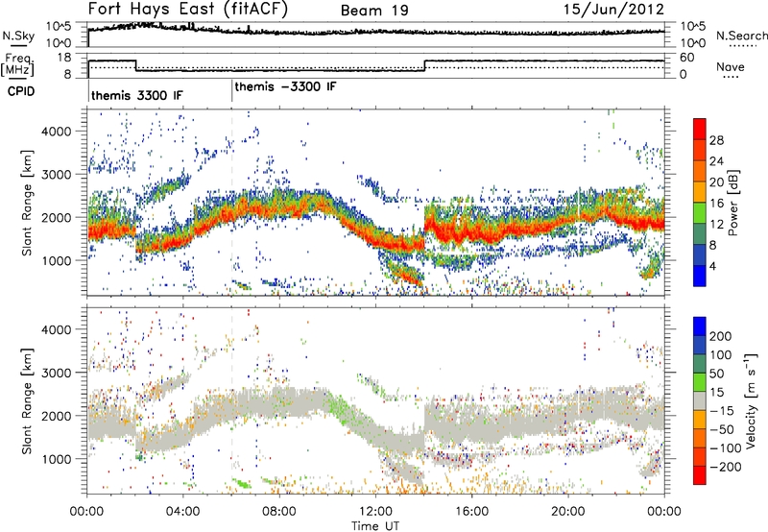Click the "-15" tick on Velocity colorbar
The image size is (768, 532).
[722, 411]
